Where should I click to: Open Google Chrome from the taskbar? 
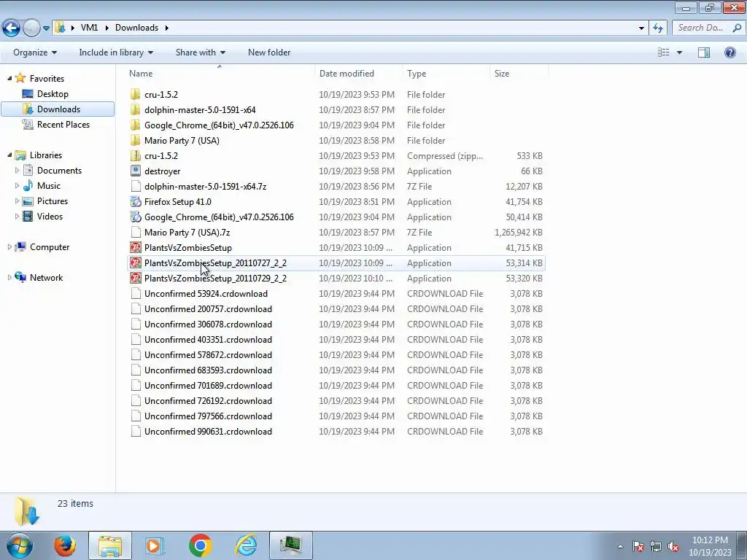[200, 545]
